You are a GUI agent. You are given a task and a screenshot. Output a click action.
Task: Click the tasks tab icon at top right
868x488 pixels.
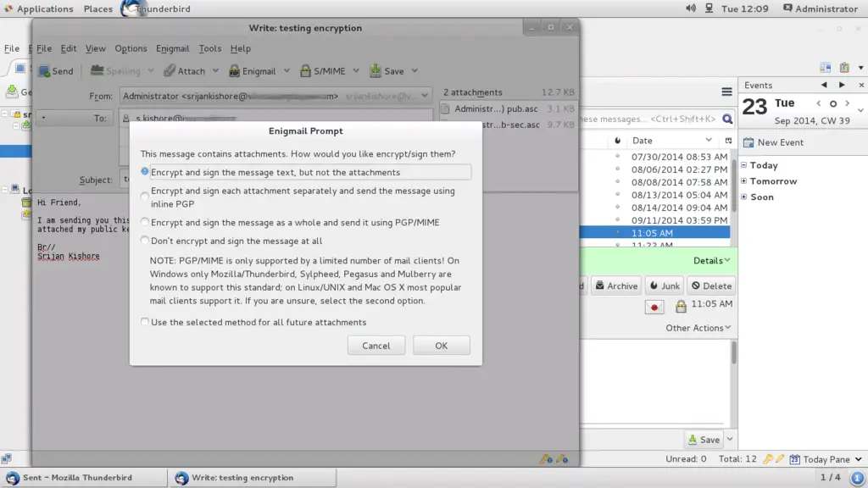(844, 68)
